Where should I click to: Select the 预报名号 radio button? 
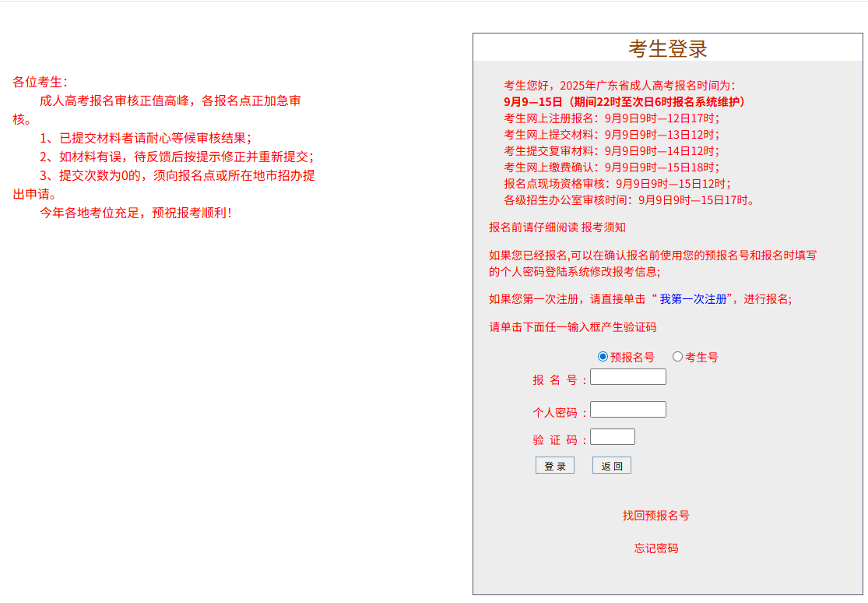point(603,357)
